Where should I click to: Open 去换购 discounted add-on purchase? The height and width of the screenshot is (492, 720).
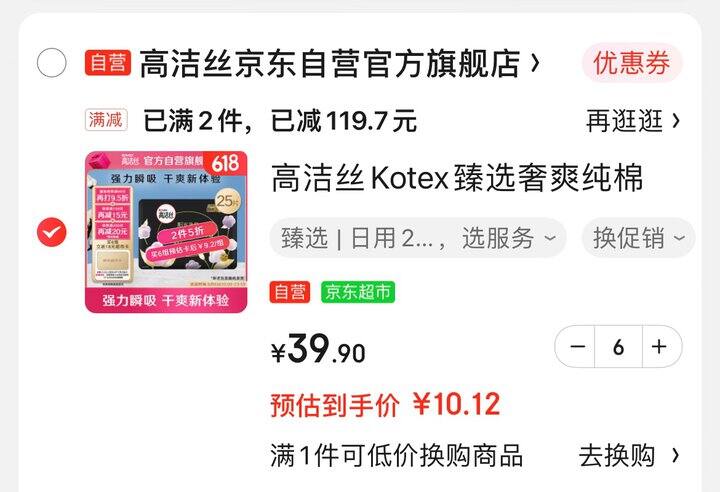(617, 456)
